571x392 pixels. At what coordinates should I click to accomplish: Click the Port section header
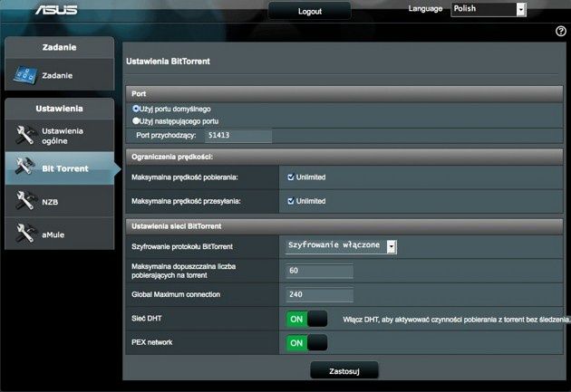point(344,94)
